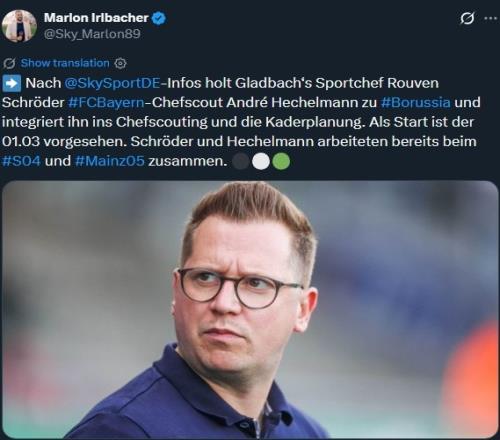Open the #S04 hashtag
The height and width of the screenshot is (440, 500).
[21, 161]
